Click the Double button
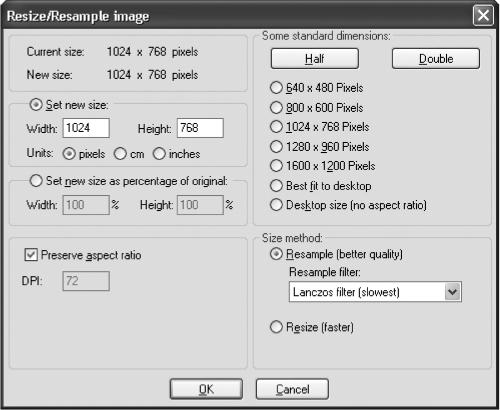The height and width of the screenshot is (410, 500). point(436,59)
